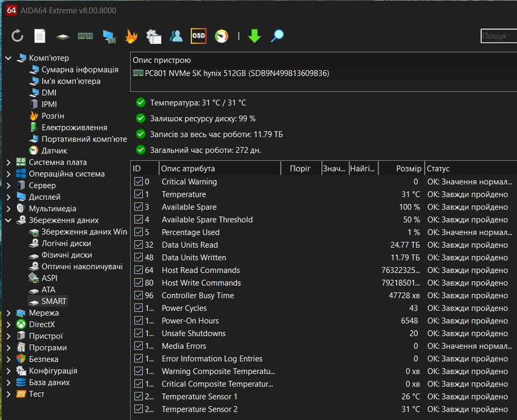Click the magnifier search icon

click(x=277, y=36)
